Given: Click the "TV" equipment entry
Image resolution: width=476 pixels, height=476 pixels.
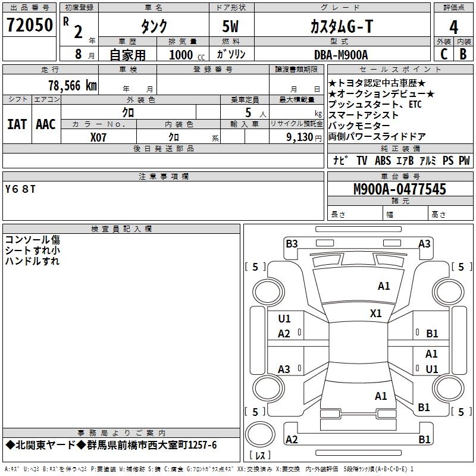Looking at the screenshot, I should tap(362, 160).
